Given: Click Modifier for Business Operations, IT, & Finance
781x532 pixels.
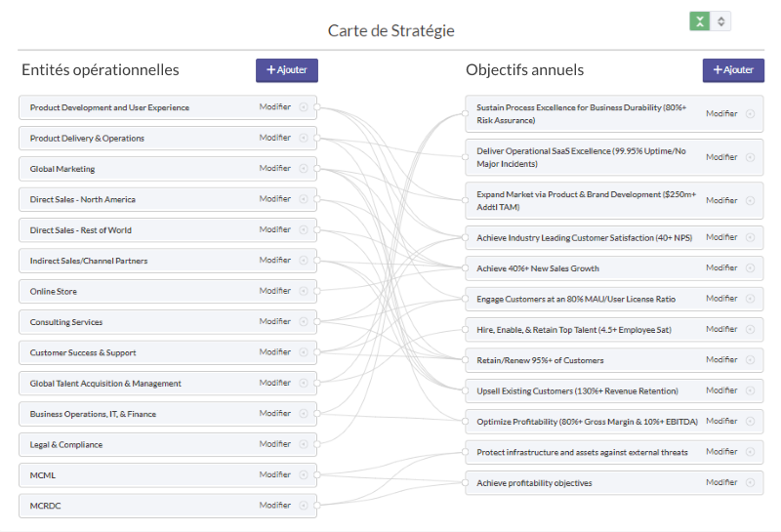Looking at the screenshot, I should 275,413.
